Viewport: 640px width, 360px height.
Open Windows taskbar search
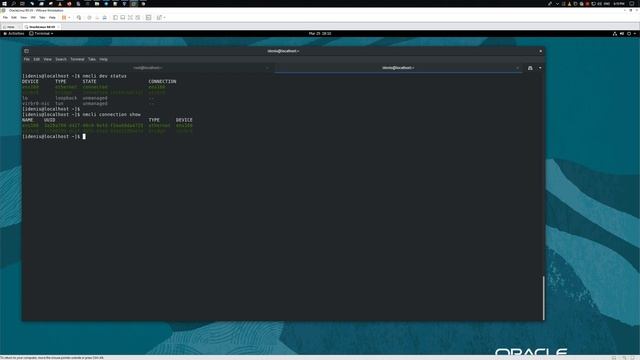[x=13, y=3]
